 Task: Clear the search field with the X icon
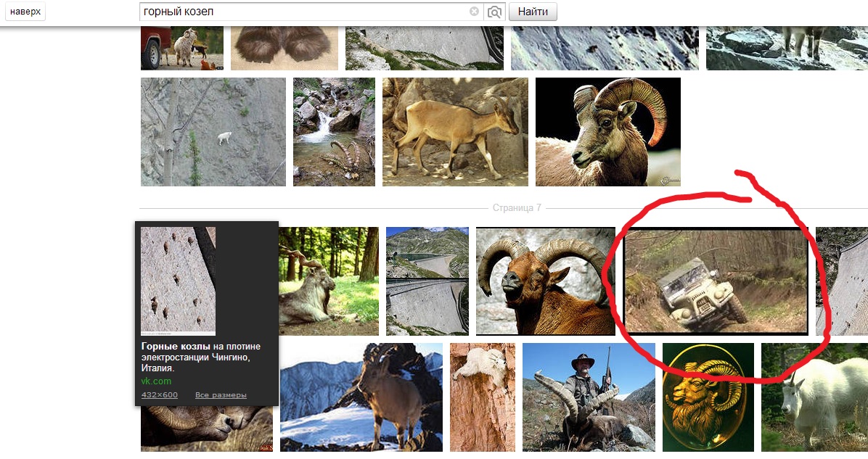click(474, 12)
